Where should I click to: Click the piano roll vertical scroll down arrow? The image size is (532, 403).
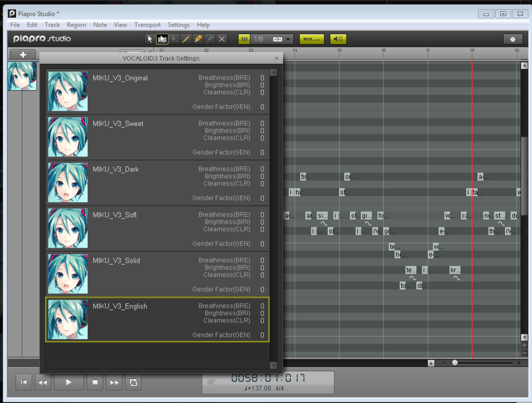tap(524, 337)
